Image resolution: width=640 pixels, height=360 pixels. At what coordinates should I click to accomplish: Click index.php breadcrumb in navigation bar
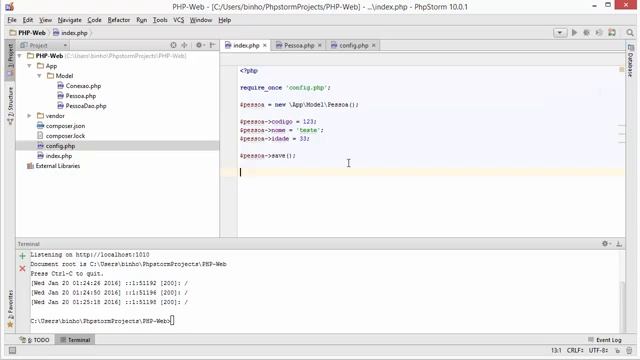(70, 33)
